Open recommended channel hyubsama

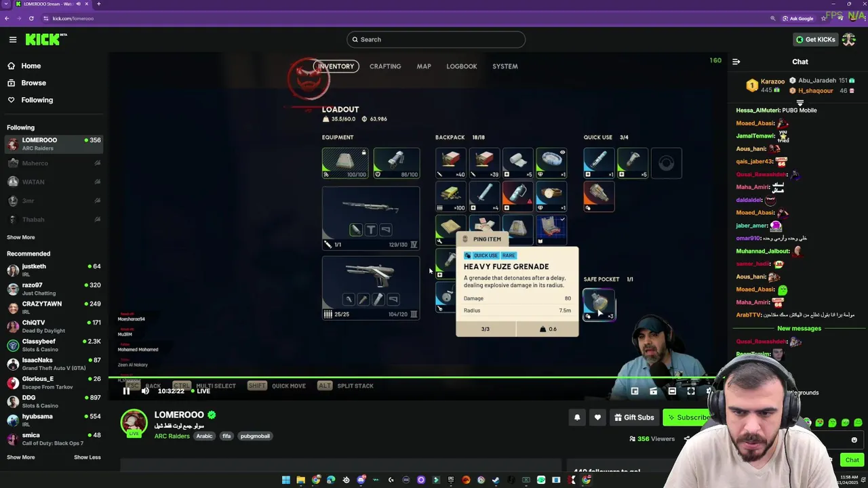point(54,420)
